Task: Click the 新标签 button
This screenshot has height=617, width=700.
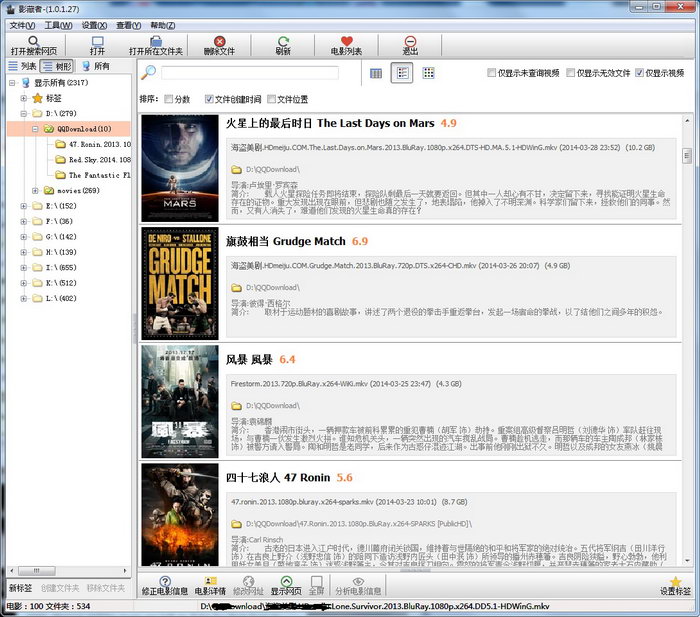Action: tap(20, 588)
